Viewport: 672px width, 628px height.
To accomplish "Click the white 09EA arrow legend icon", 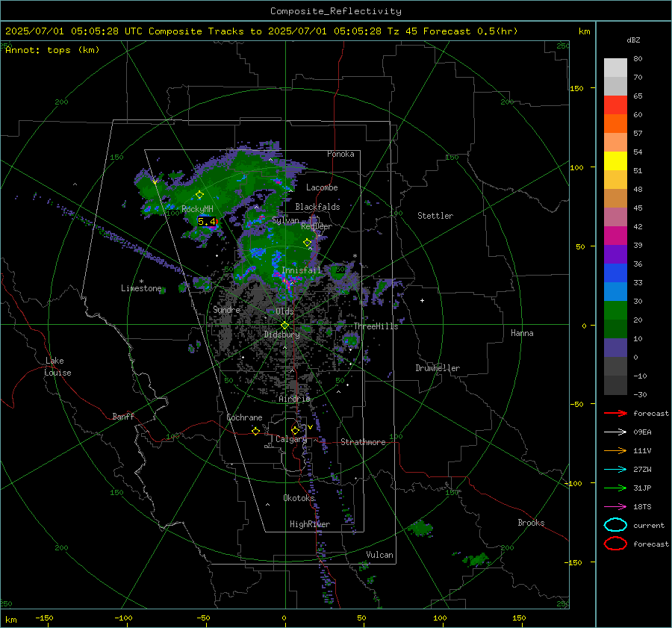I will [615, 432].
